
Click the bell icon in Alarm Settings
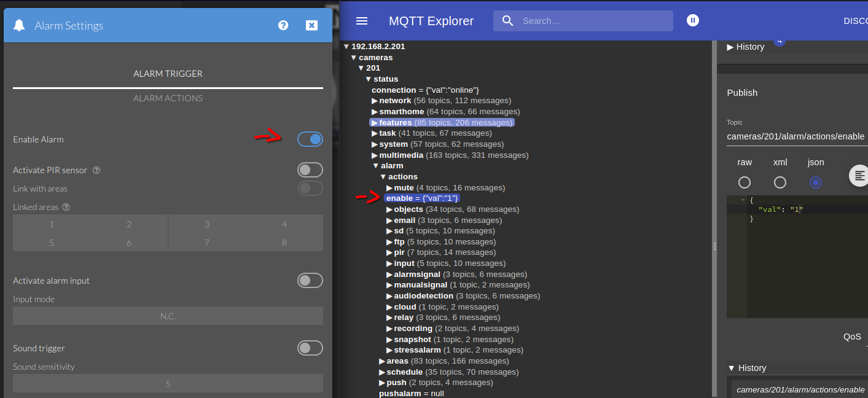pyautogui.click(x=19, y=25)
